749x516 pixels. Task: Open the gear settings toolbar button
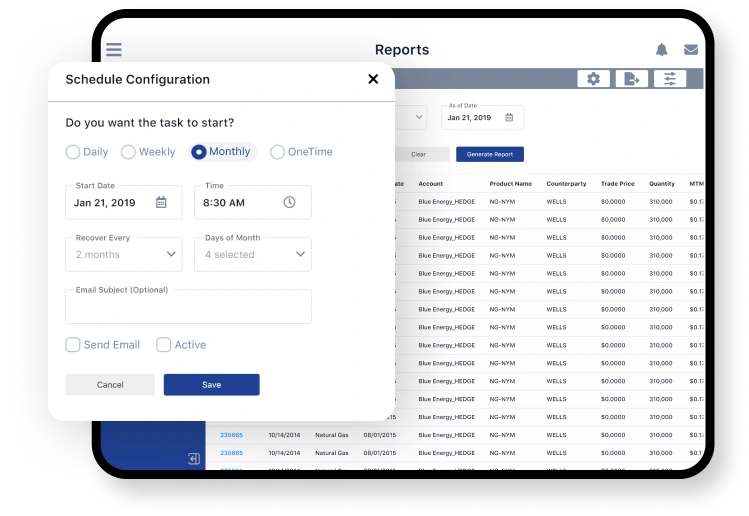tap(593, 79)
